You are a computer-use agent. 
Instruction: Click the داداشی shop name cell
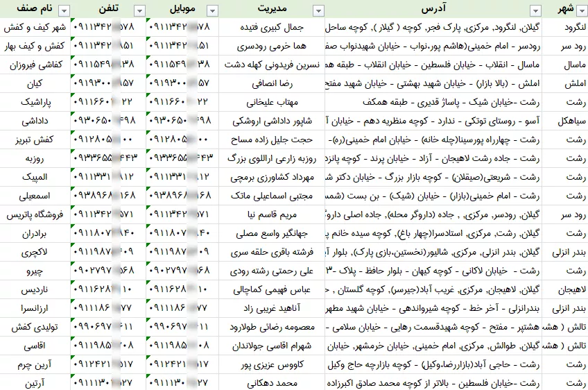(x=35, y=121)
